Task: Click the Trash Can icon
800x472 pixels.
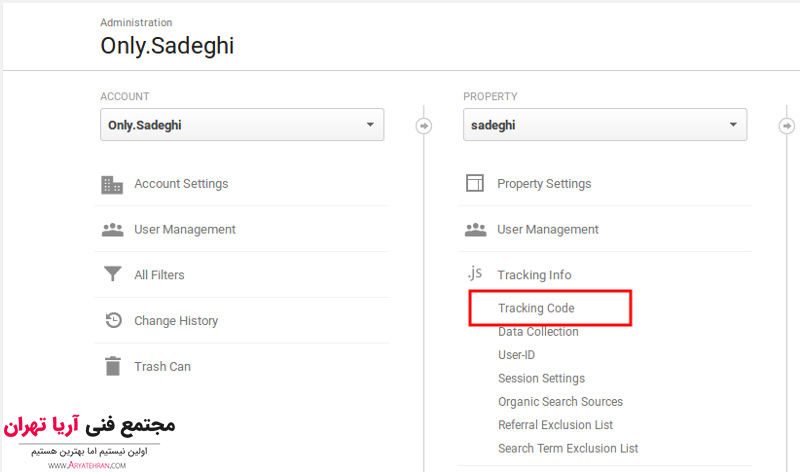Action: point(112,366)
